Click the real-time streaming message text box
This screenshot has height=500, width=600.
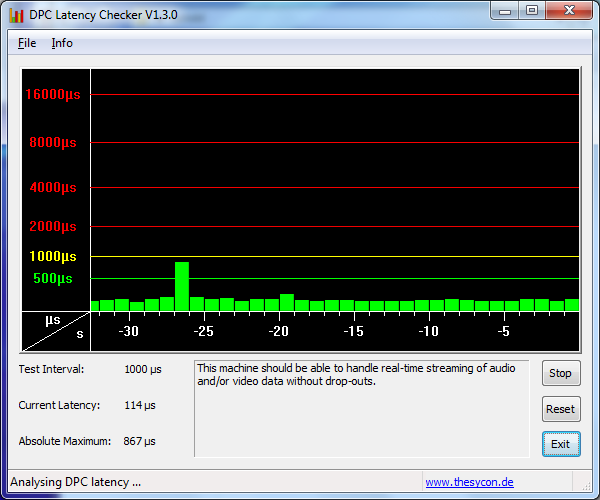click(x=362, y=409)
